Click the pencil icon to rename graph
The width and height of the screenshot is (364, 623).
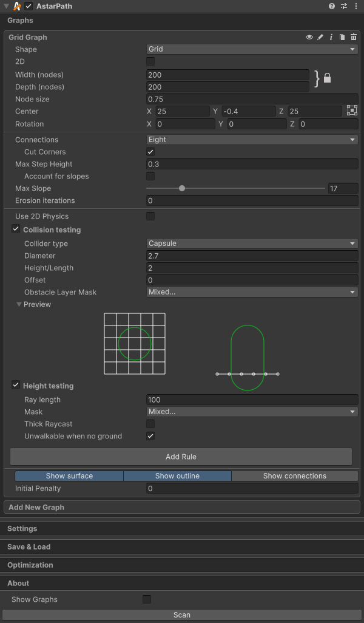[x=320, y=37]
